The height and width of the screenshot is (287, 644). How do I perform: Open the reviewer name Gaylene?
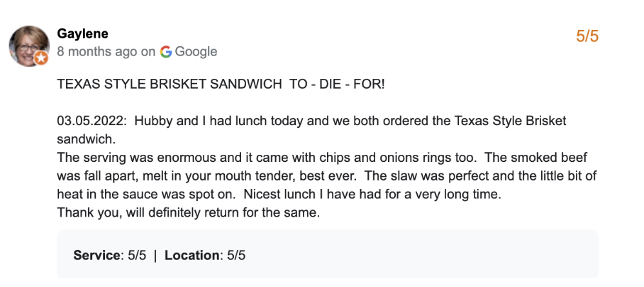point(82,34)
